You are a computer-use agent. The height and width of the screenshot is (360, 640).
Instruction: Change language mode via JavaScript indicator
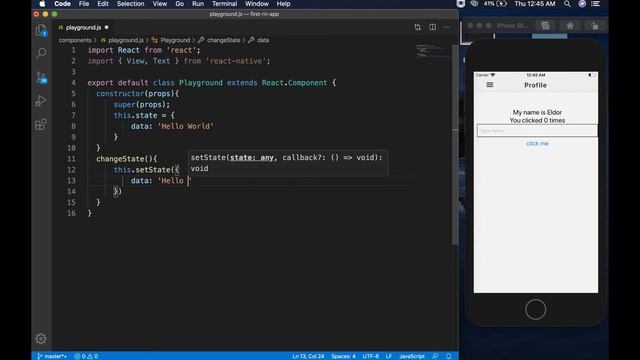(x=412, y=356)
